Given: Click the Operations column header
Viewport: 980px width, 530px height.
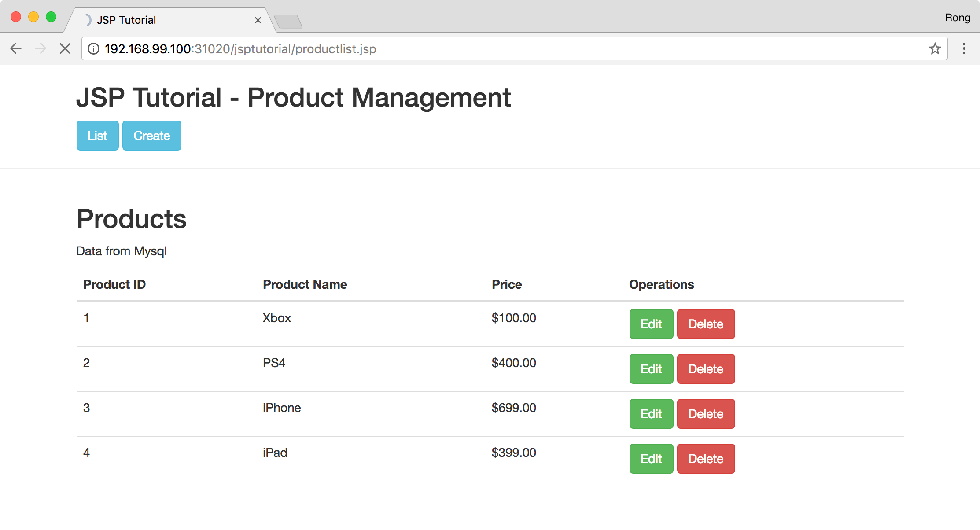Looking at the screenshot, I should tap(662, 285).
